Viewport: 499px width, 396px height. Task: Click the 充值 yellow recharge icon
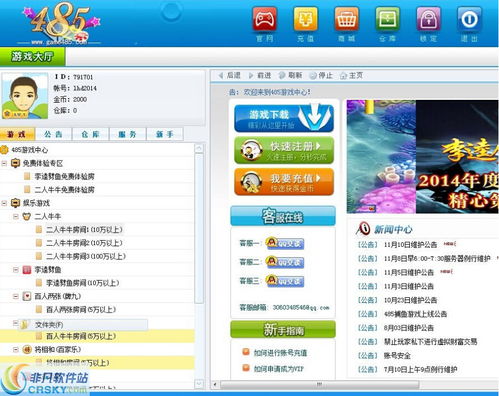pyautogui.click(x=306, y=19)
